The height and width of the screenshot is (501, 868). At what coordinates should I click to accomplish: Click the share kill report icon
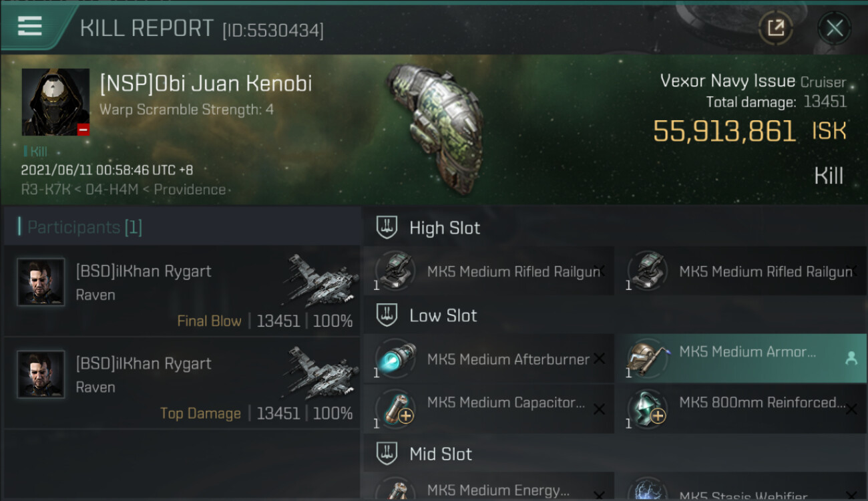pos(775,28)
